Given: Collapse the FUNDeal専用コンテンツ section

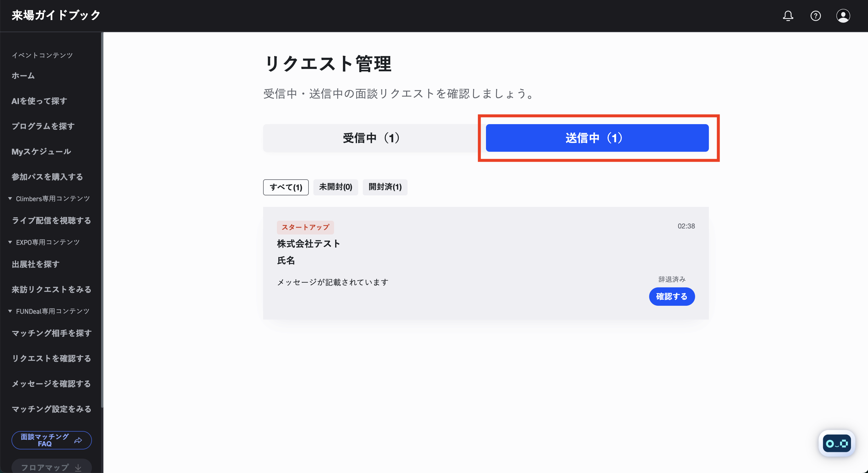Looking at the screenshot, I should [x=10, y=311].
